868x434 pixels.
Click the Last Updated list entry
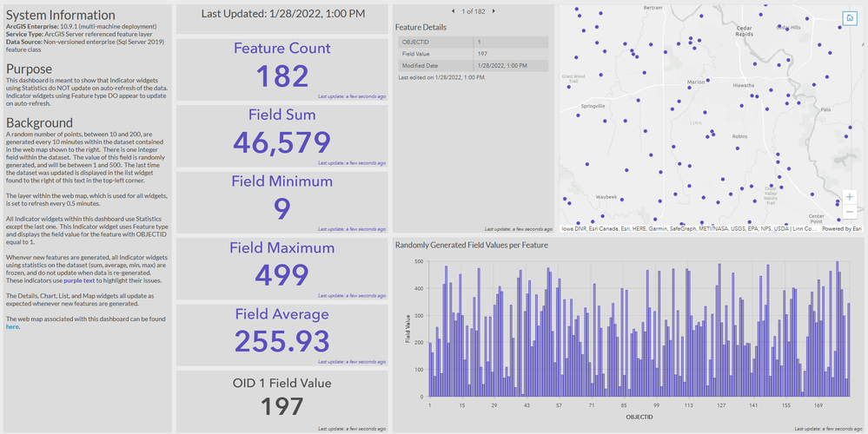pyautogui.click(x=282, y=14)
